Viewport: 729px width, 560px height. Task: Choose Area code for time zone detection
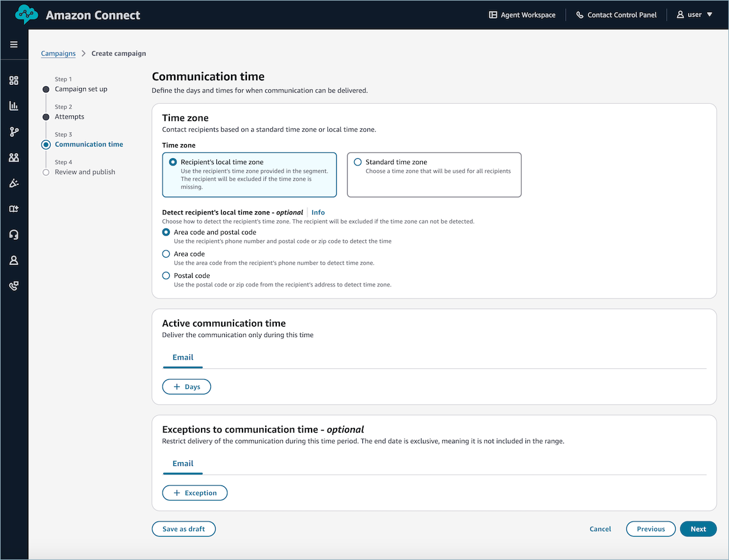pos(166,253)
